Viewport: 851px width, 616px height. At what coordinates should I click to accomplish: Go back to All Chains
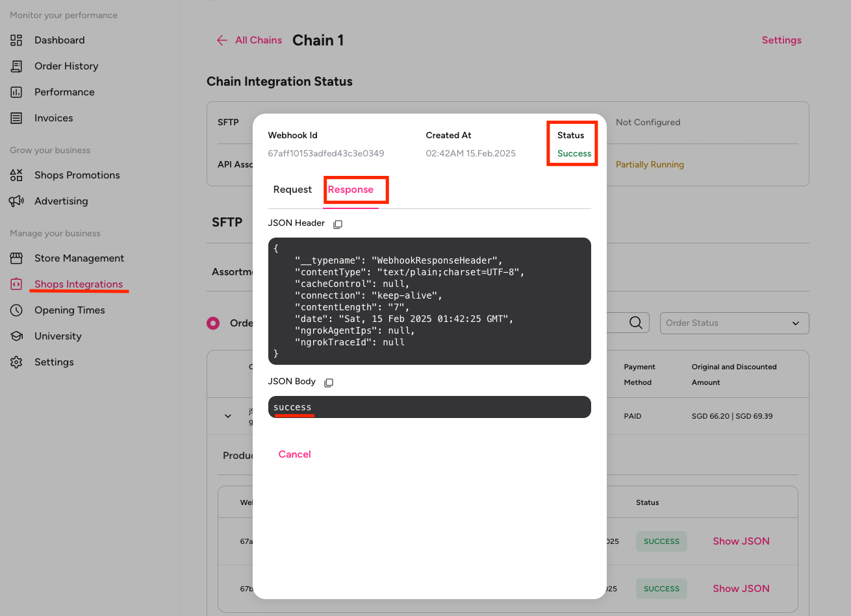250,40
